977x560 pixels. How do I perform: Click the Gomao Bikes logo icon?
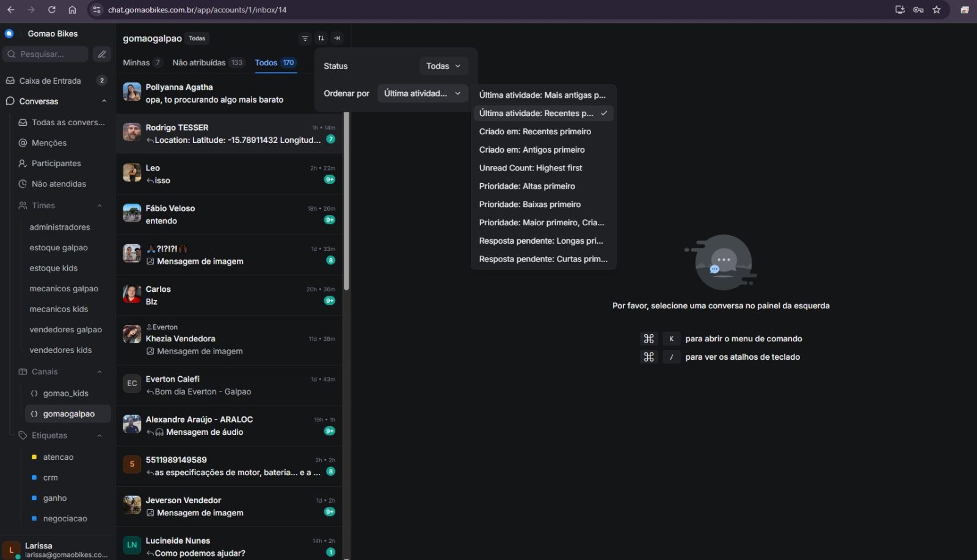(9, 34)
